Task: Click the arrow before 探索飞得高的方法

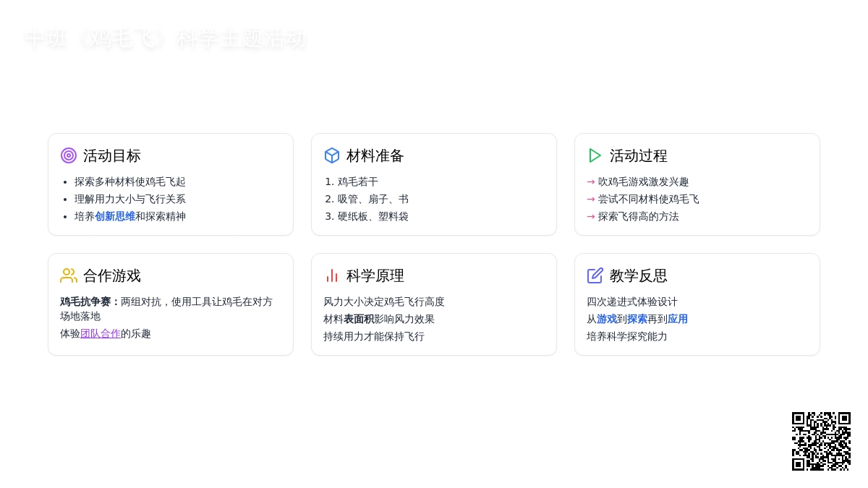Action: click(x=591, y=217)
